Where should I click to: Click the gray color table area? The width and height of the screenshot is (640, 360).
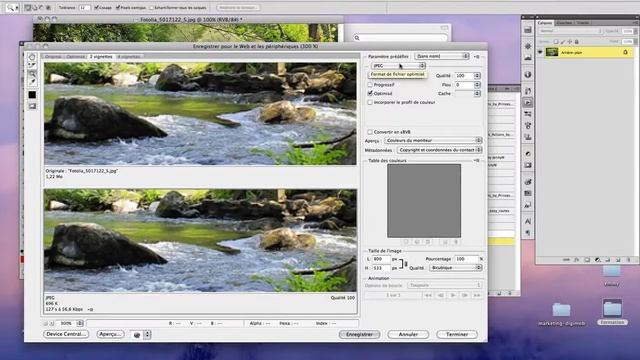(x=424, y=200)
